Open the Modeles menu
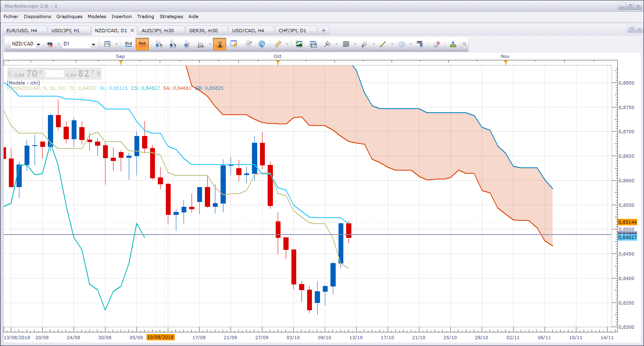 97,16
